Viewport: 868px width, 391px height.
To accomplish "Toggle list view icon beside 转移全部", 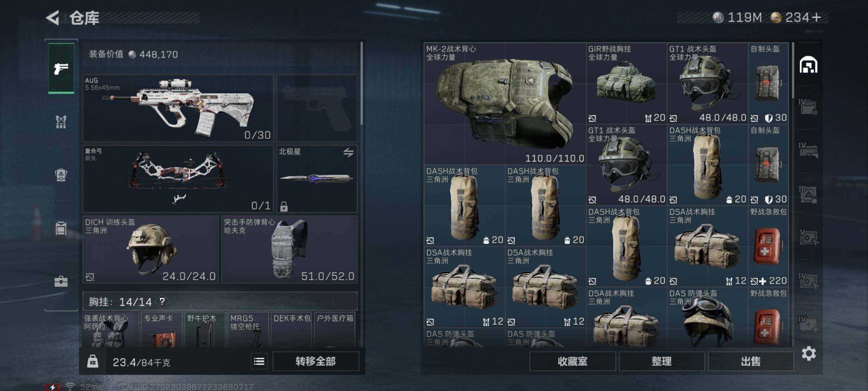I will [x=259, y=361].
